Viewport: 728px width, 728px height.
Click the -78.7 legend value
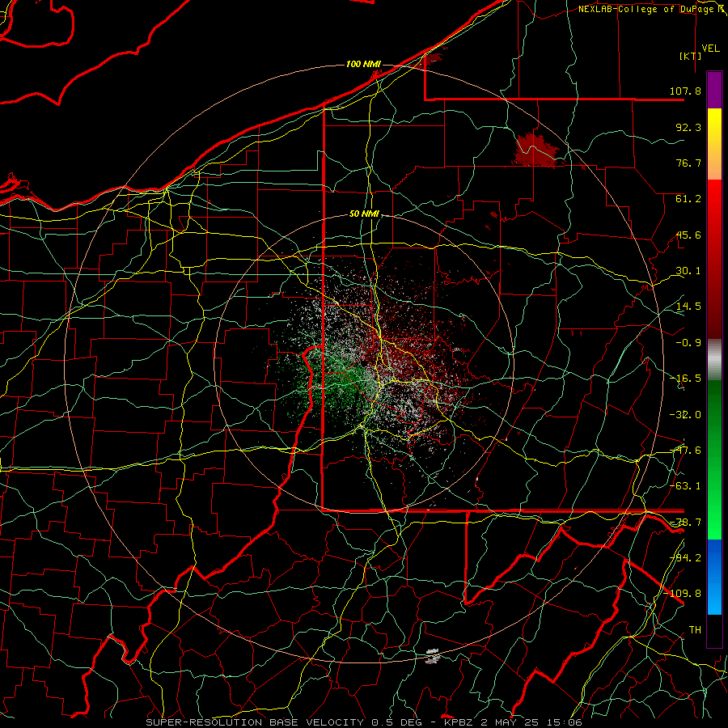point(685,523)
